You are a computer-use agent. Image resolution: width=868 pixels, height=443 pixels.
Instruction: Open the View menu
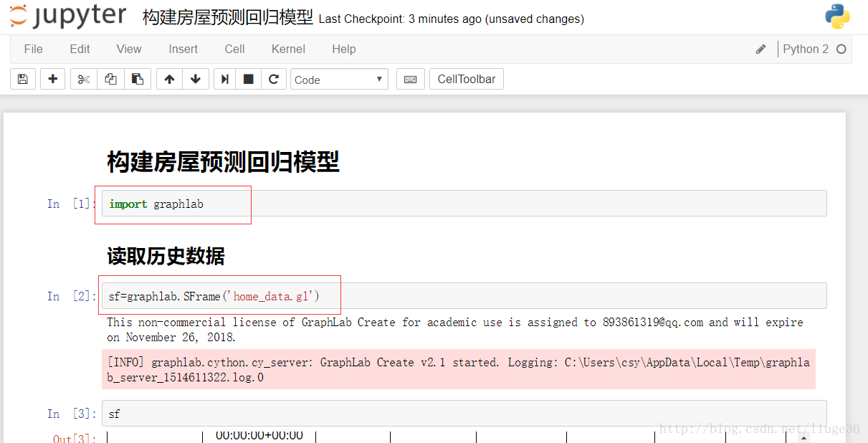[x=129, y=49]
